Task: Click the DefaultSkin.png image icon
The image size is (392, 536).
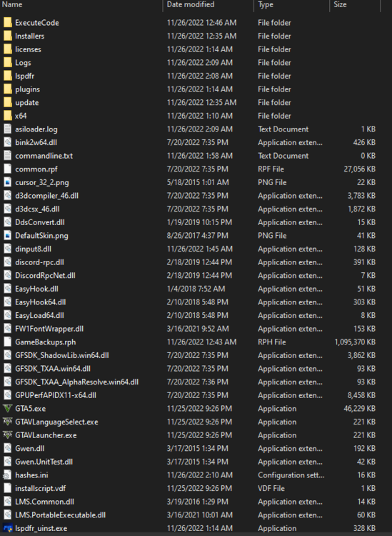Action: coord(8,236)
